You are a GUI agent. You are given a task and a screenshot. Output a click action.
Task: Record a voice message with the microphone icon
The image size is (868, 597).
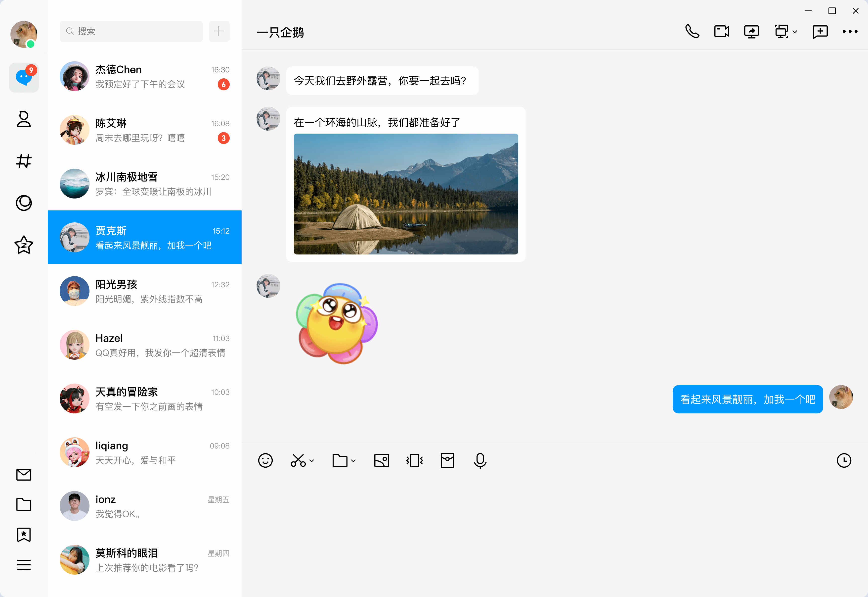(x=480, y=460)
